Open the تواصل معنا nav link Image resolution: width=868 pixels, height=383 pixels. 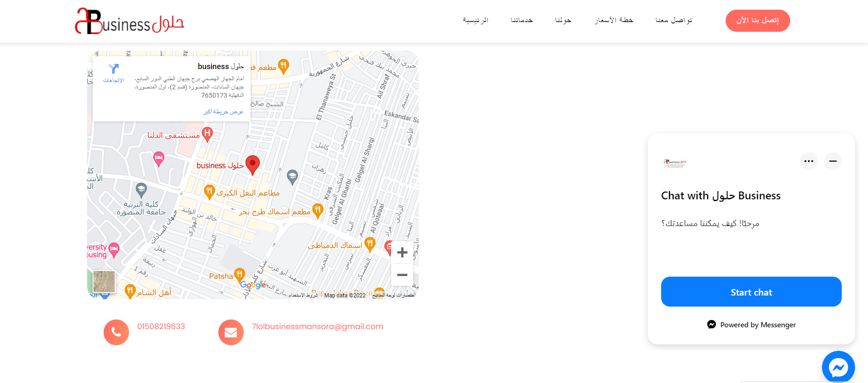[x=674, y=20]
